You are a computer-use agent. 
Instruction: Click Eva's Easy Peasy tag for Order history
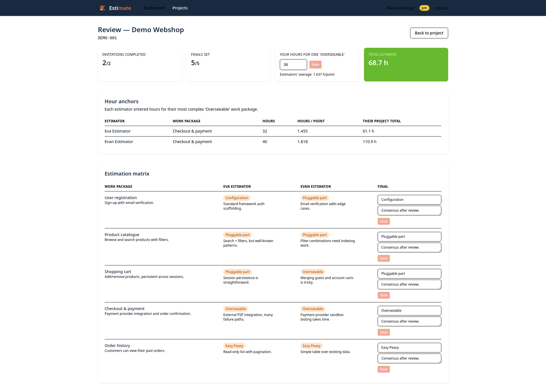(234, 346)
